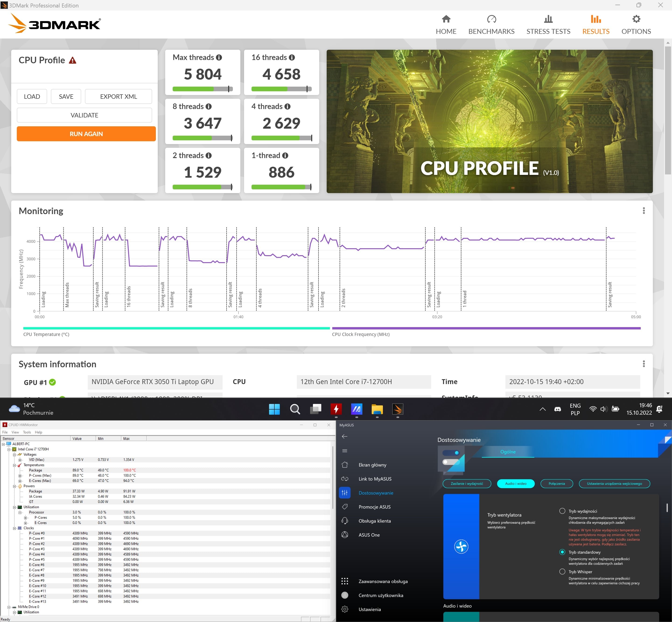
Task: Click EXPORT XML in 3DMark
Action: 118,97
